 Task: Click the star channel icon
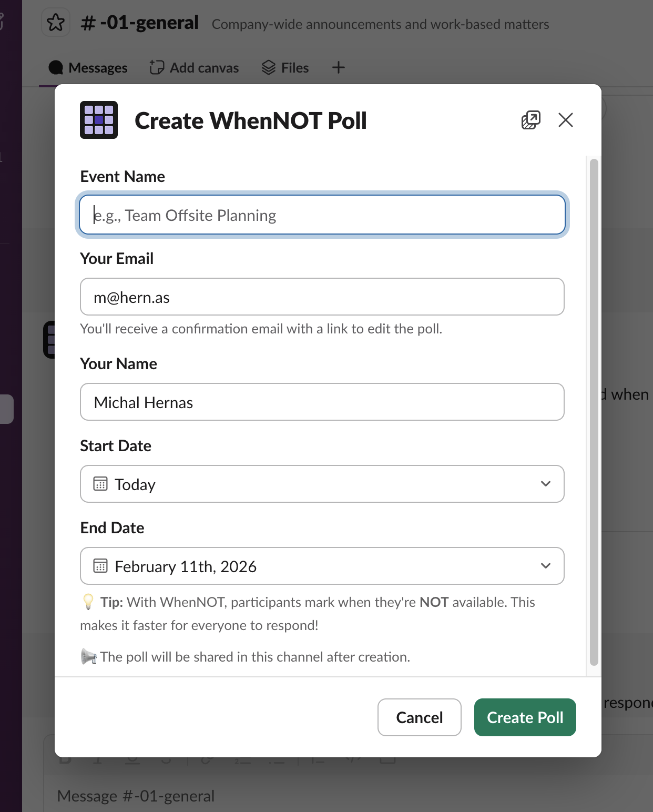(56, 23)
